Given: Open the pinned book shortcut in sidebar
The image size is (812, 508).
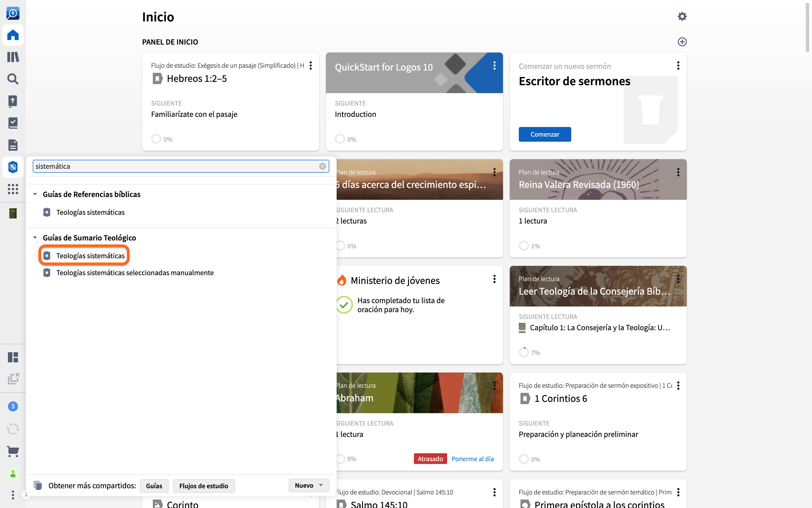Looking at the screenshot, I should pos(13,213).
